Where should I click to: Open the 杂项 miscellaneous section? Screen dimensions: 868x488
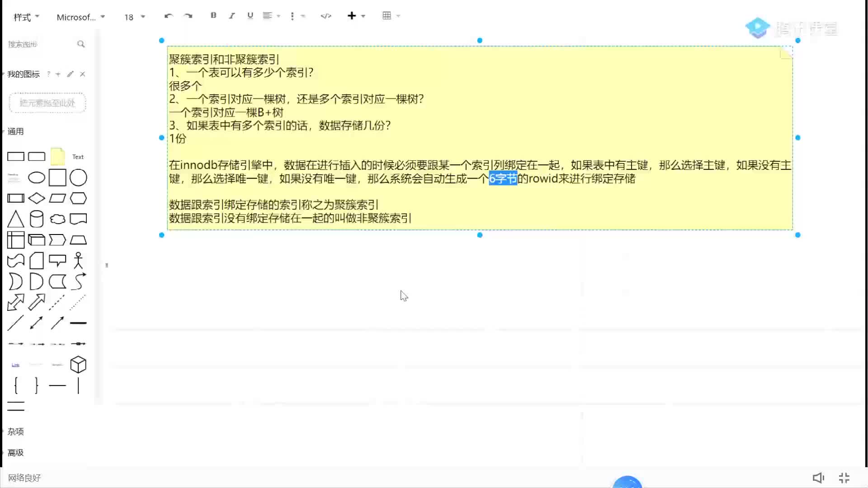coord(15,431)
